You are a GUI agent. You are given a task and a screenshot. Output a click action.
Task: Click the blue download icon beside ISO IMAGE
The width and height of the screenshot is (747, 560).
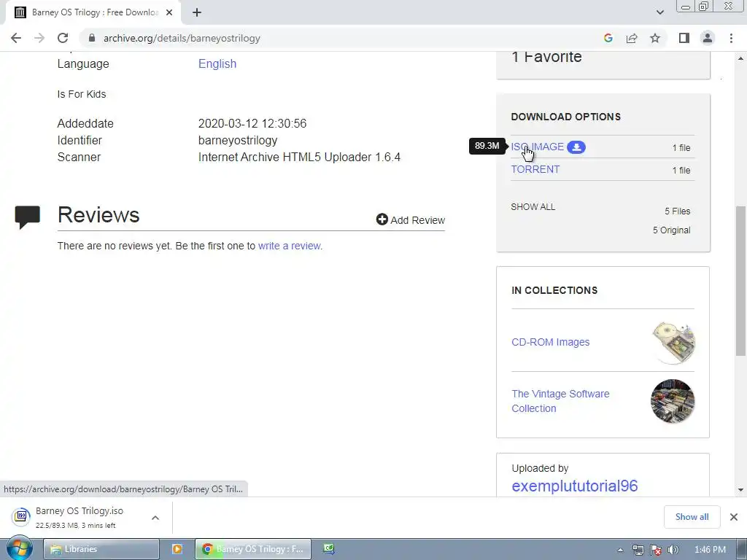576,147
